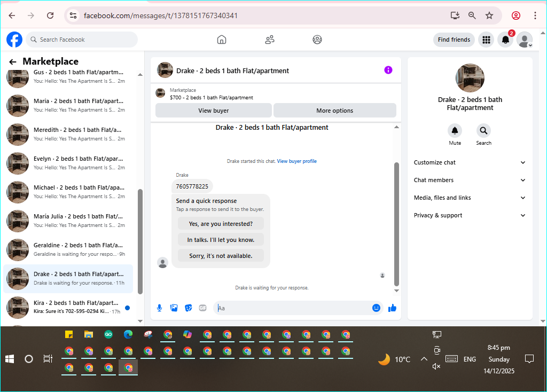The width and height of the screenshot is (547, 392).
Task: Send a thumbs-up like
Action: tap(392, 308)
